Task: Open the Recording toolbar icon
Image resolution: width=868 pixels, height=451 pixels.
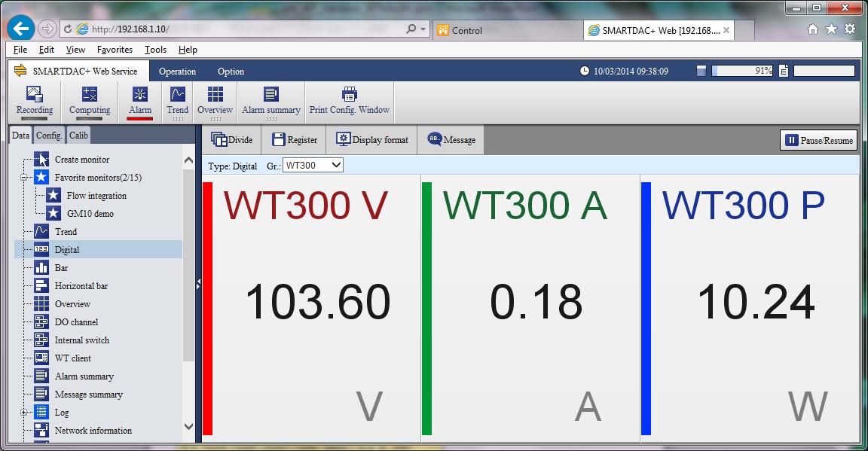Action: tap(35, 94)
